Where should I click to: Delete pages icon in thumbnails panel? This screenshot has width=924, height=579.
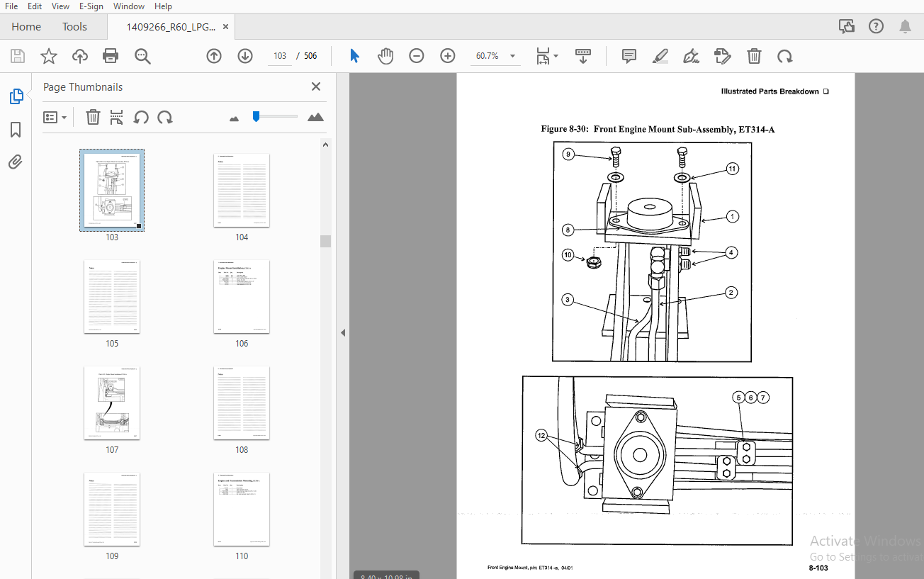click(x=93, y=117)
